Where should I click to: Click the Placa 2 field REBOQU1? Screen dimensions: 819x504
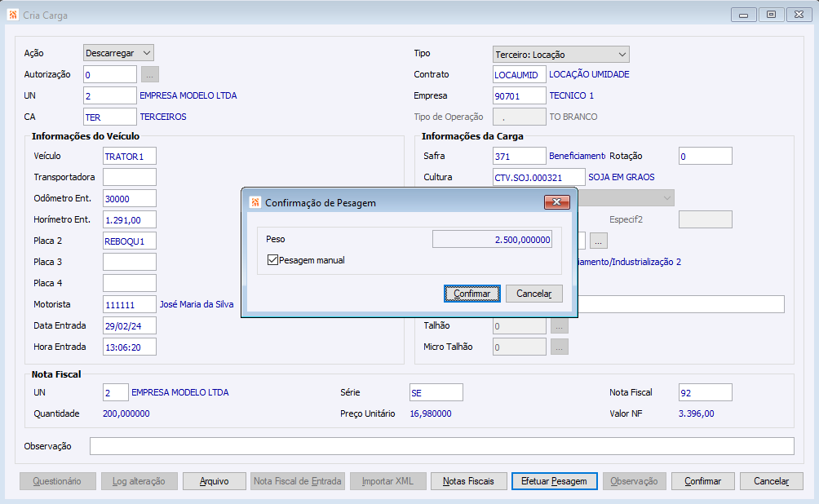click(130, 241)
